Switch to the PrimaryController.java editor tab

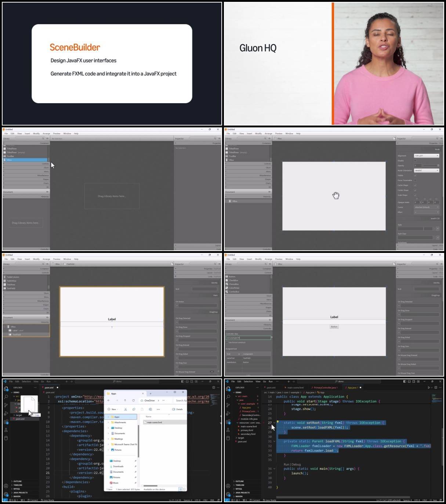325,387
